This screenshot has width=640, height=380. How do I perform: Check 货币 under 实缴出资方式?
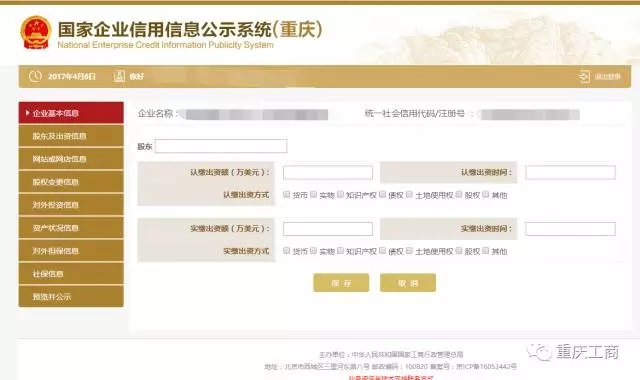coord(287,250)
